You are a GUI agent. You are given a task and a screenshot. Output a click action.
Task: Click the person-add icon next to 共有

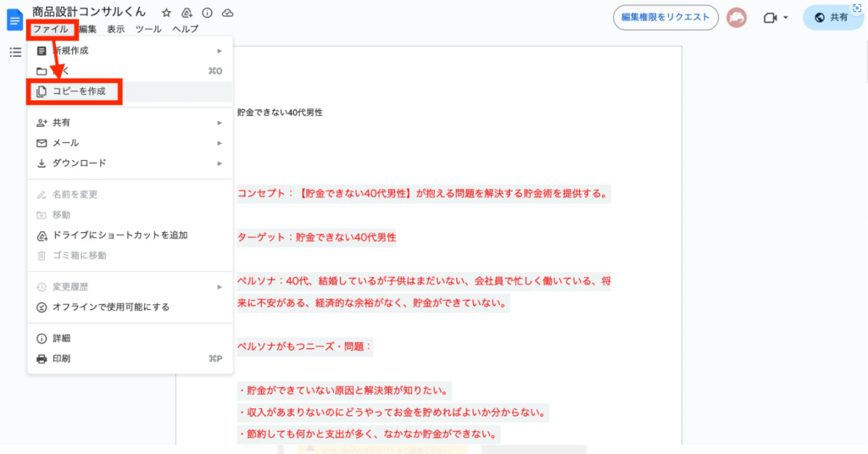[x=42, y=123]
